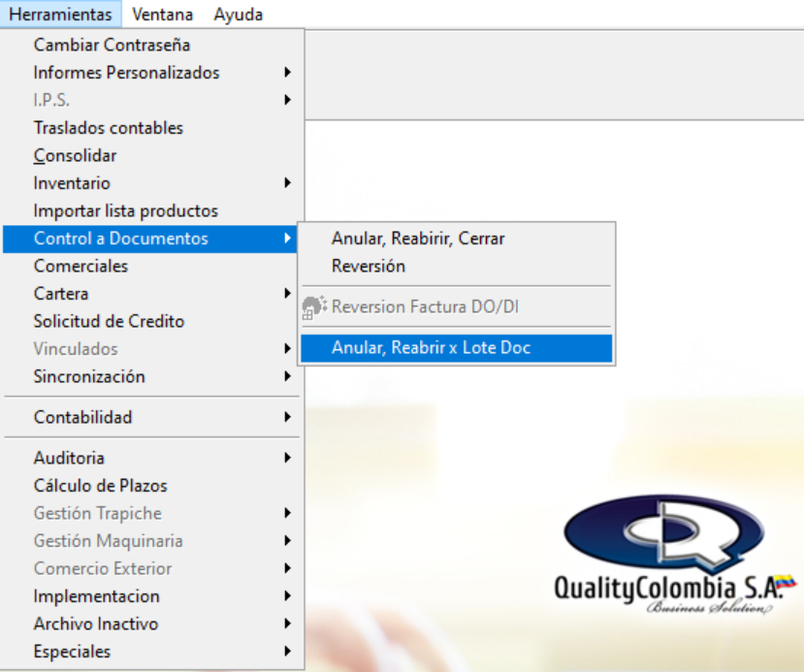Expand arrow beside Comercio Exterior
805x672 pixels.
[287, 569]
